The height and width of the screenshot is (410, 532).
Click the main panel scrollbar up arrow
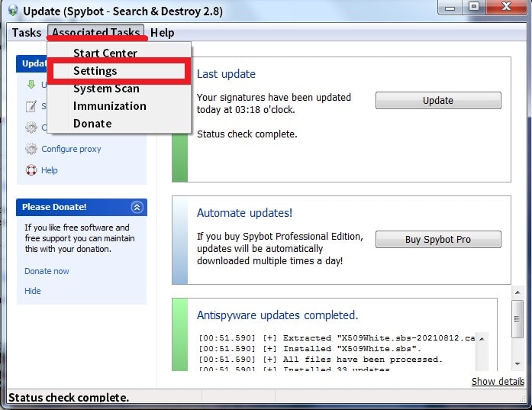(x=517, y=292)
